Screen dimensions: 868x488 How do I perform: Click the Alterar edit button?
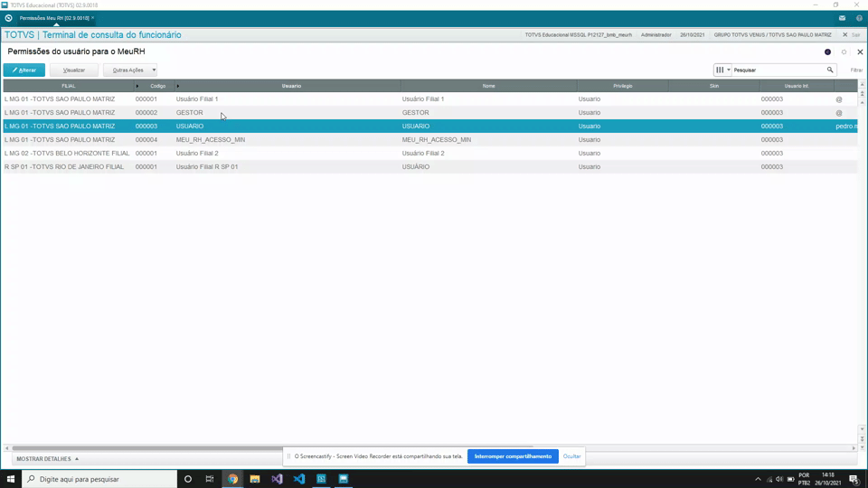[x=24, y=70]
